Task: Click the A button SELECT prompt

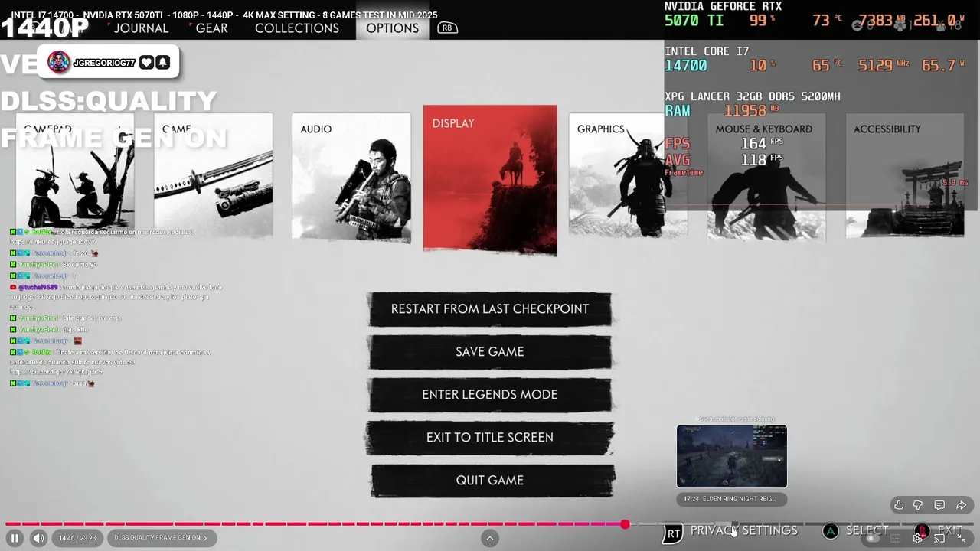Action: point(856,530)
